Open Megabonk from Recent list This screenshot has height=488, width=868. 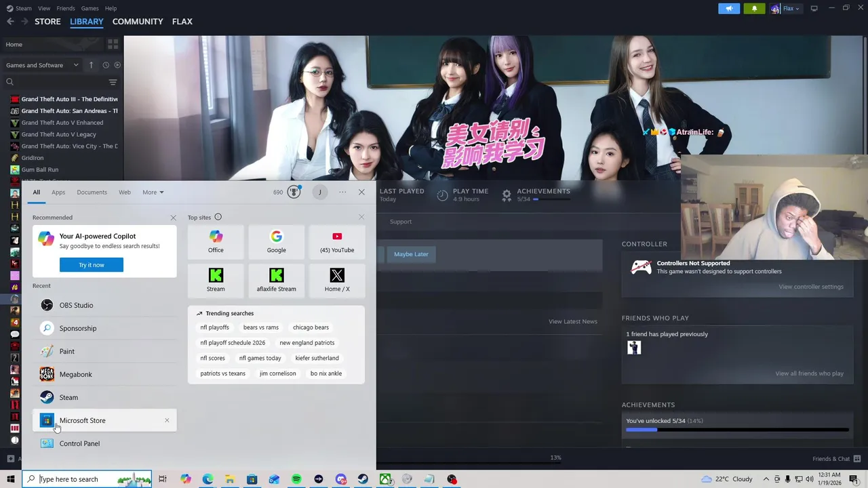(x=104, y=374)
